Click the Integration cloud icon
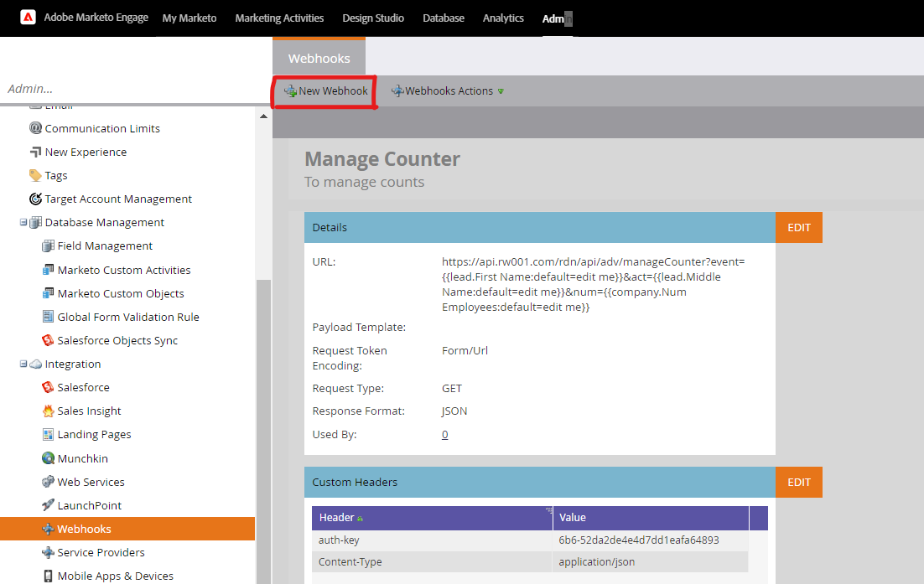 click(35, 364)
